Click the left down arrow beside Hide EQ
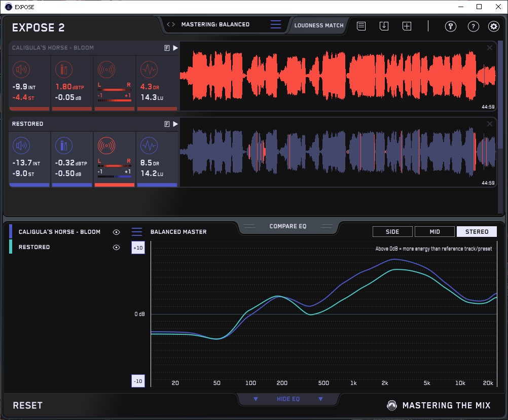508x420 pixels. (x=256, y=399)
